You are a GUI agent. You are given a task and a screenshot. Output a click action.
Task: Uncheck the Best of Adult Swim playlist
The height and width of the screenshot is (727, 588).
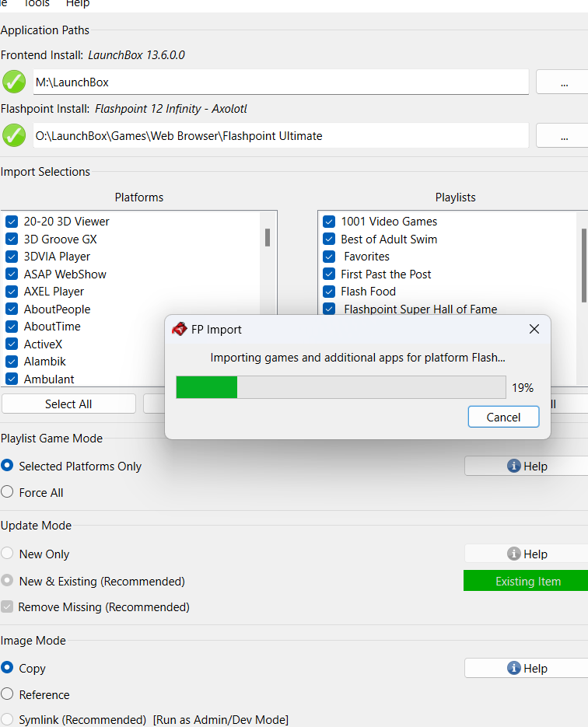[x=329, y=239]
